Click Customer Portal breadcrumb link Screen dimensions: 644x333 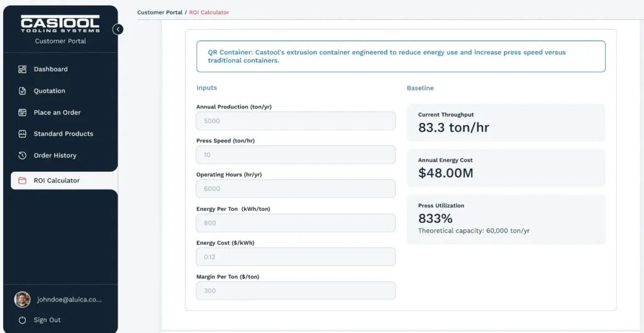point(160,13)
